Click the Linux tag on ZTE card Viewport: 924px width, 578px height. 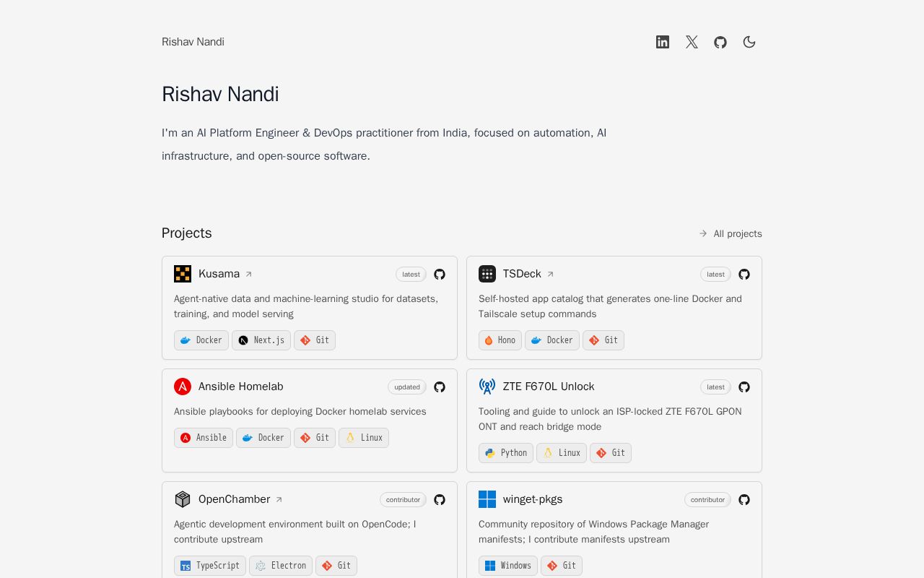(562, 453)
